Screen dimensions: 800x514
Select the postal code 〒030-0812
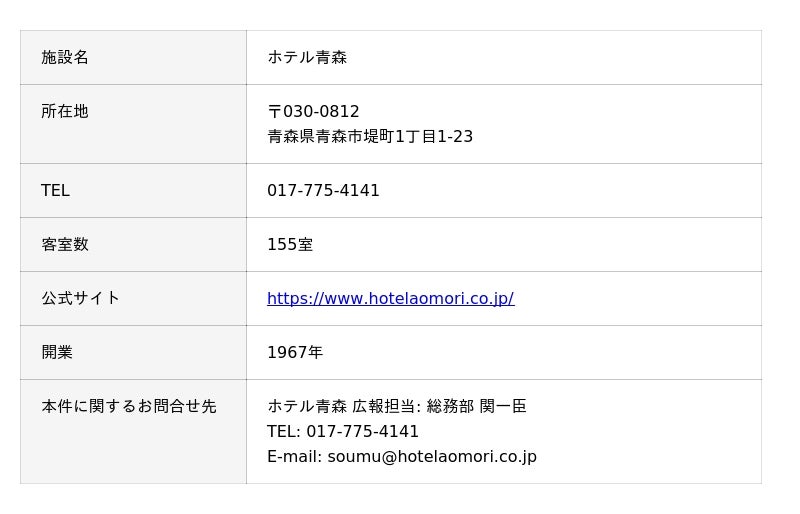[313, 111]
